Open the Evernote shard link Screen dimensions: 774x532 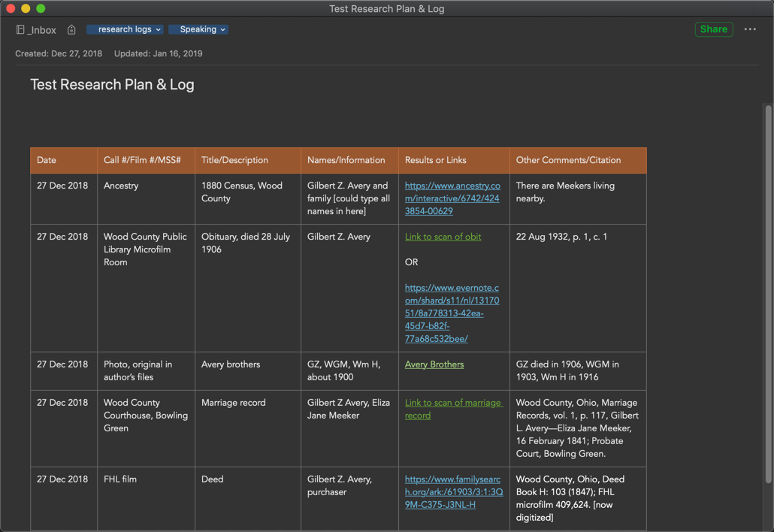[x=452, y=313]
